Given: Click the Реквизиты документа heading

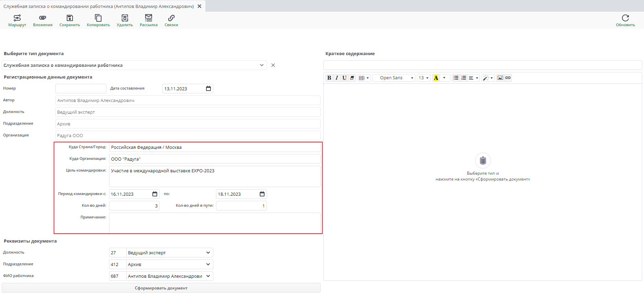Looking at the screenshot, I should pos(30,241).
